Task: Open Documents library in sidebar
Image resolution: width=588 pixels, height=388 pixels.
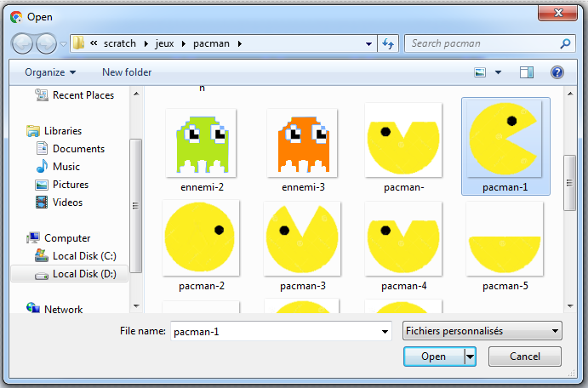Action: pyautogui.click(x=71, y=149)
